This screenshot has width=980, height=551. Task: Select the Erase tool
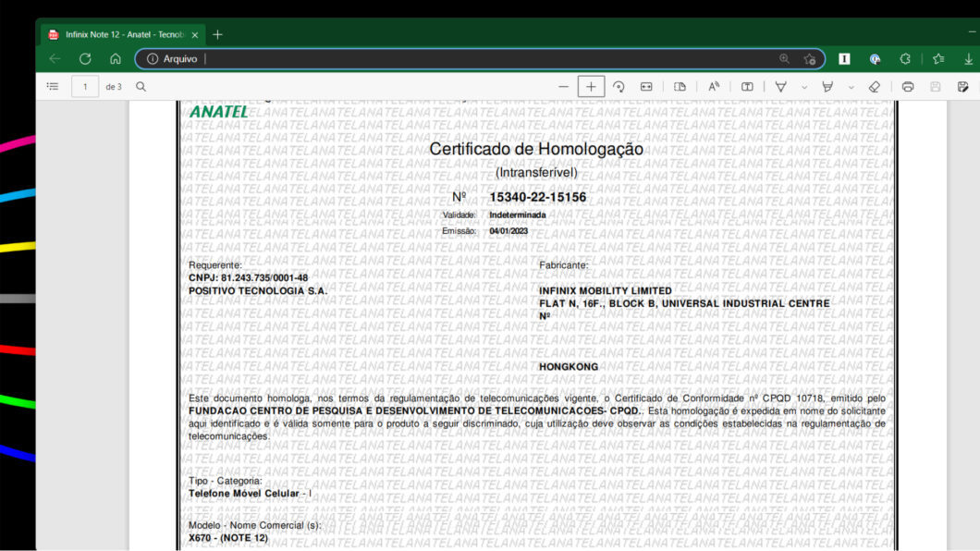tap(875, 87)
